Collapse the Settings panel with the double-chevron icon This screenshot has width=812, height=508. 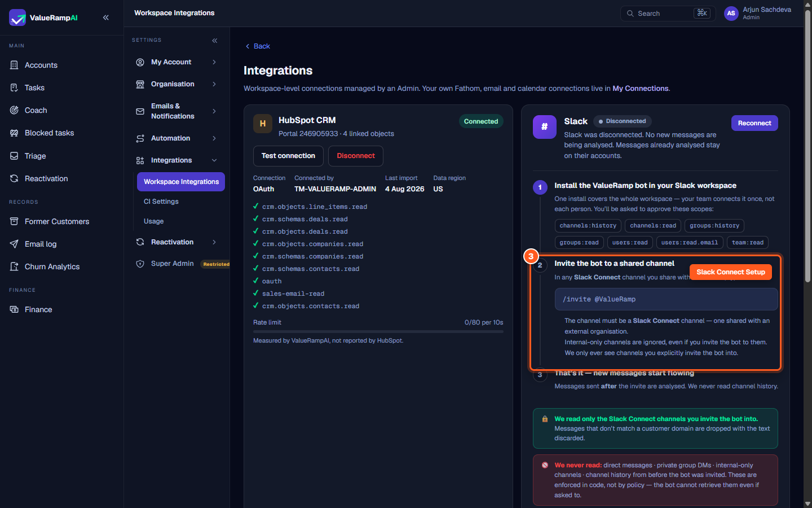215,41
